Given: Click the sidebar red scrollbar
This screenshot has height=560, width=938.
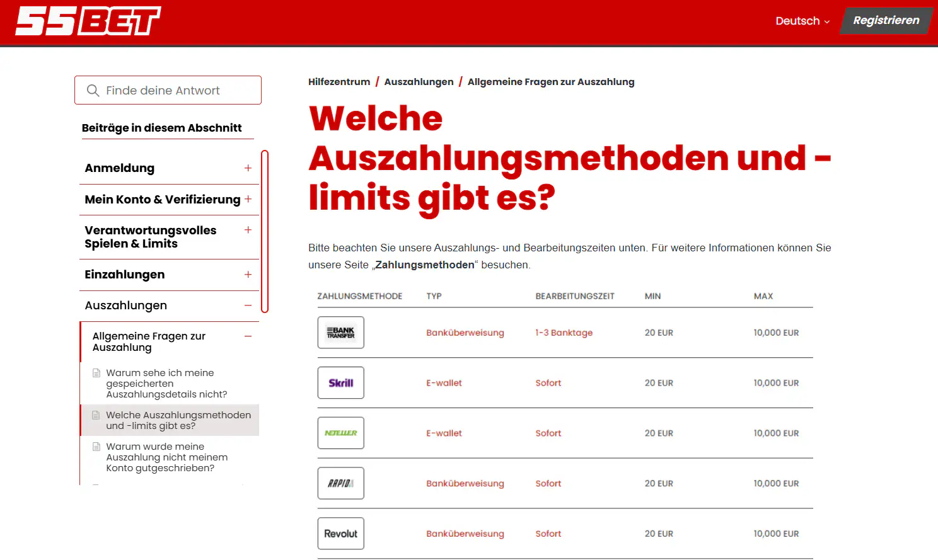Looking at the screenshot, I should (265, 231).
